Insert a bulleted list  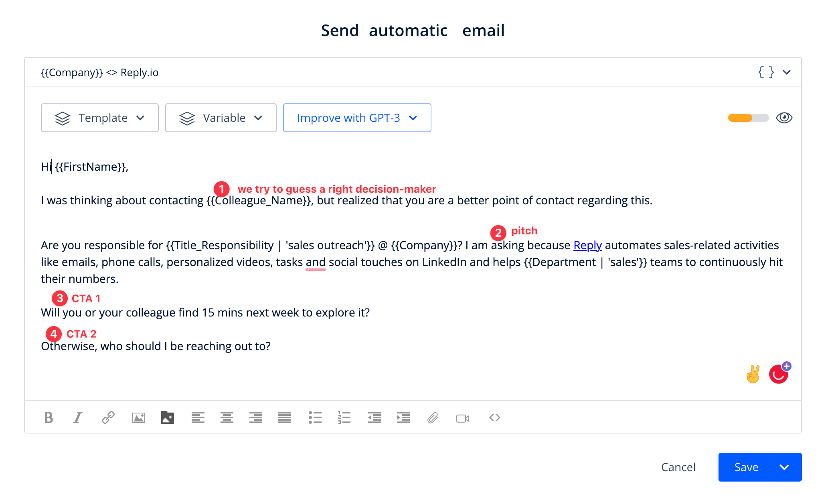316,417
